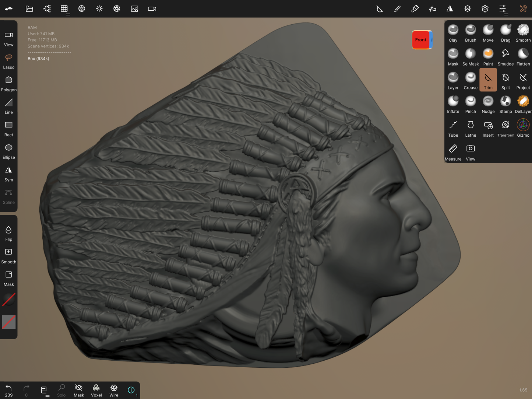
Task: Choose Ellipse selection shape
Action: pyautogui.click(x=9, y=151)
